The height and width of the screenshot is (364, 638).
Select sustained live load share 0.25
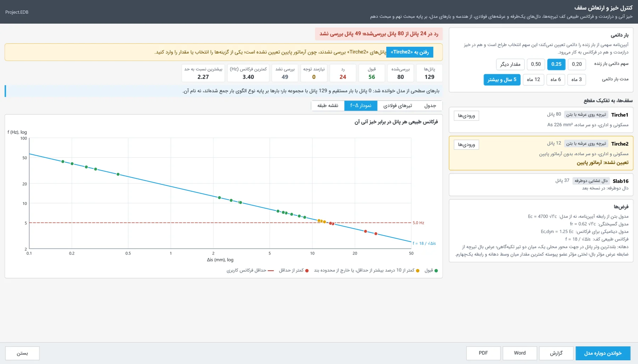[556, 64]
